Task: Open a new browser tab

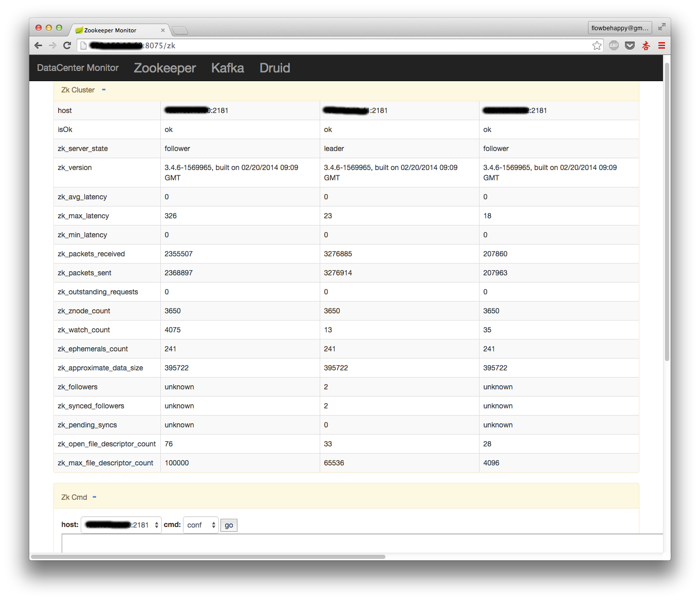Action: 179,30
